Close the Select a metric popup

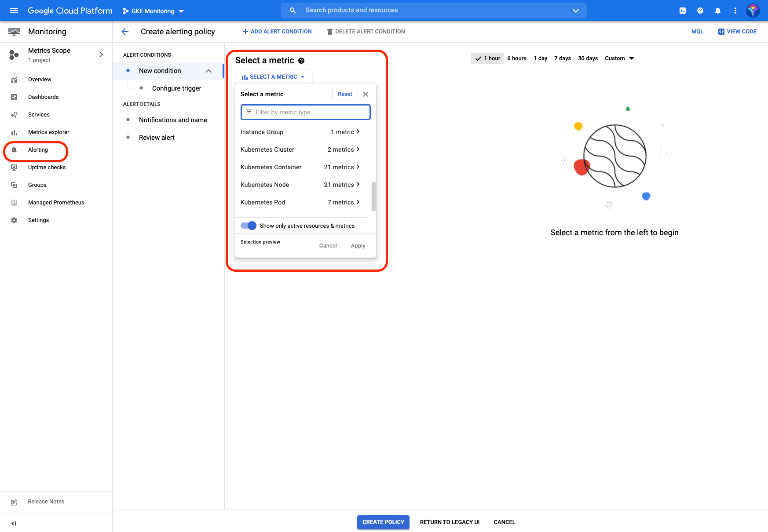[366, 94]
